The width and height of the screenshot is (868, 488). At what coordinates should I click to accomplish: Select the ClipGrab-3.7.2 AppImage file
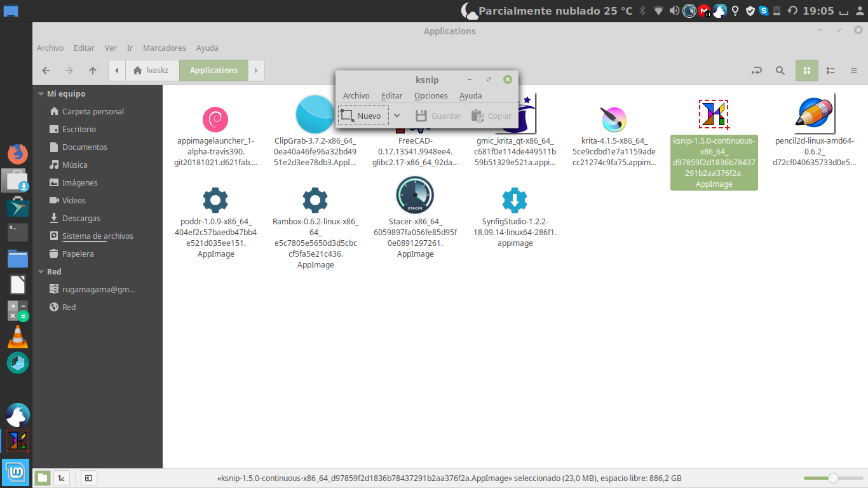315,115
